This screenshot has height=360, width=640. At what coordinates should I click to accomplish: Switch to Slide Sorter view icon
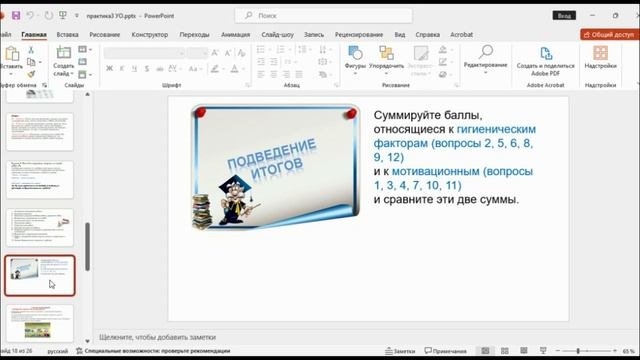504,351
